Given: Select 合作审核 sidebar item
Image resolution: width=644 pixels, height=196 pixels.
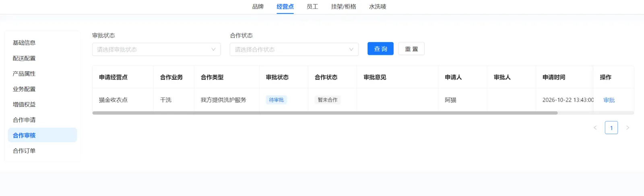Looking at the screenshot, I should (x=42, y=135).
